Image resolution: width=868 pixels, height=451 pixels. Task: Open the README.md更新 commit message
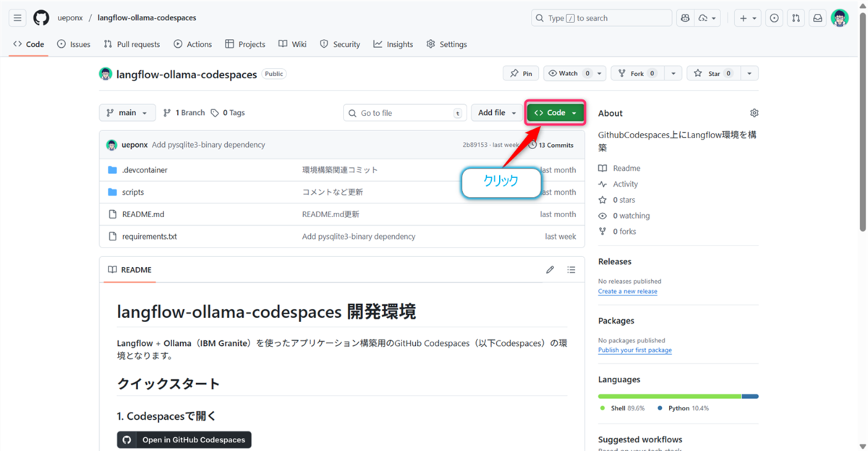331,214
